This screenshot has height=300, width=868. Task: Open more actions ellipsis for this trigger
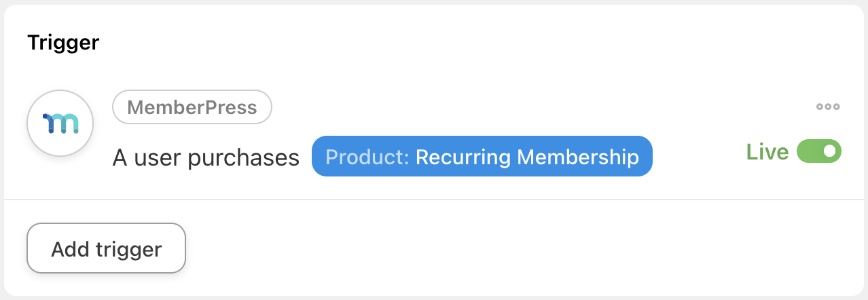tap(828, 107)
